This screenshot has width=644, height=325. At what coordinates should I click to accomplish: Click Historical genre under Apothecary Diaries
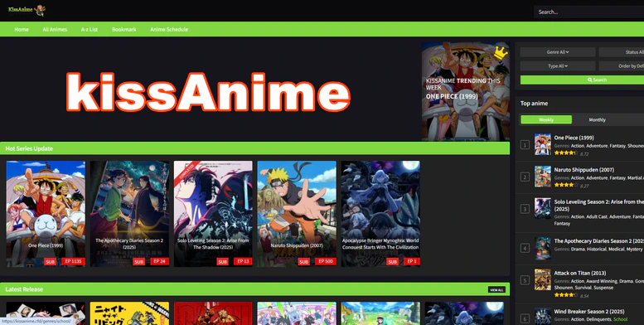click(x=596, y=250)
